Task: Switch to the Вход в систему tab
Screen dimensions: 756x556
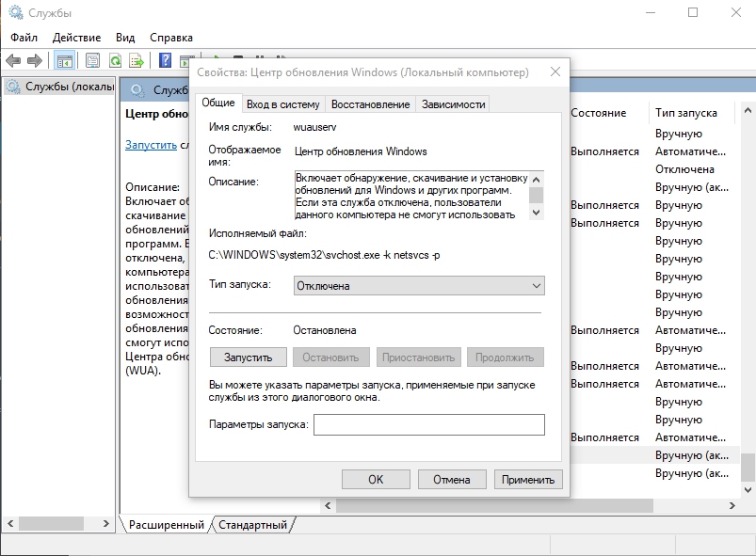Action: (x=283, y=104)
